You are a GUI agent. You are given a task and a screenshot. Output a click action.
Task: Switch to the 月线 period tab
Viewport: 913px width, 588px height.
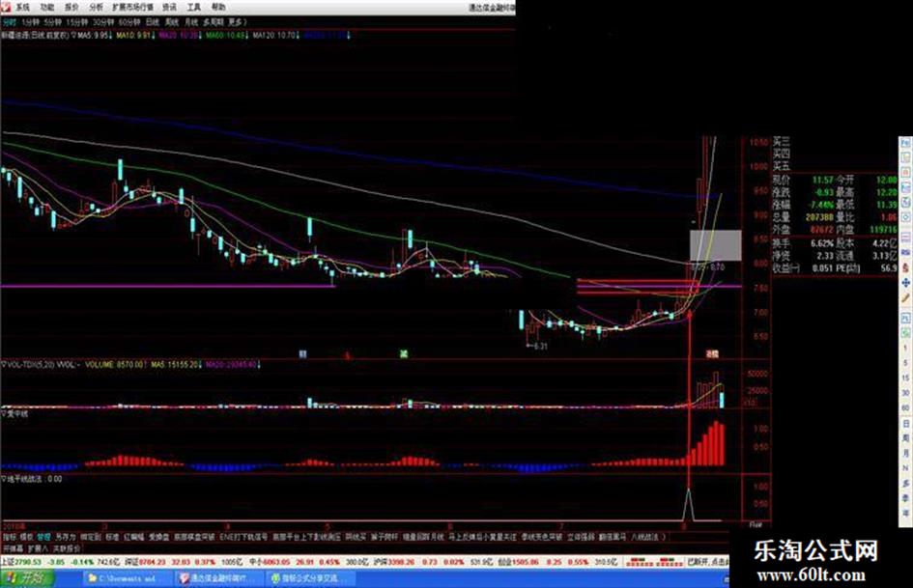[191, 22]
